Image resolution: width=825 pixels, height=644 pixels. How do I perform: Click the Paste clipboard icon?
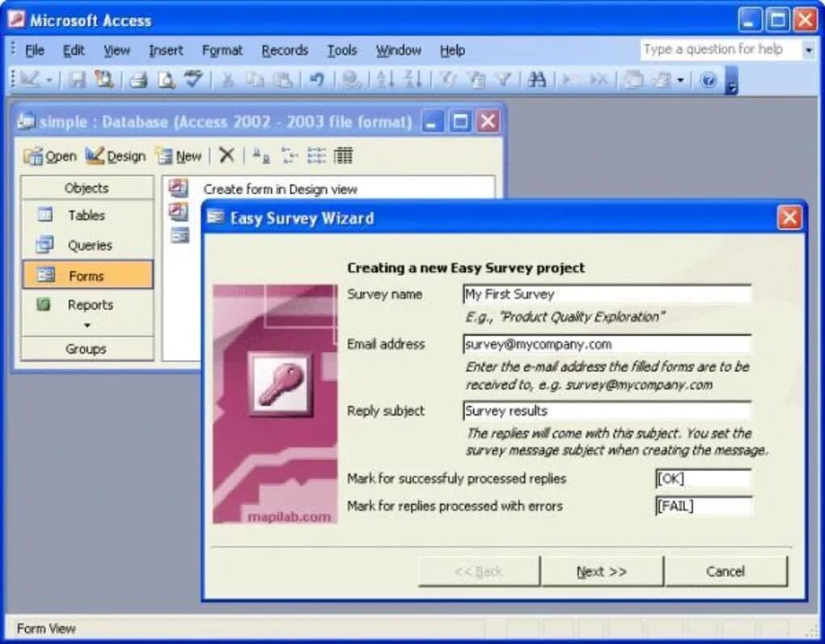[283, 80]
